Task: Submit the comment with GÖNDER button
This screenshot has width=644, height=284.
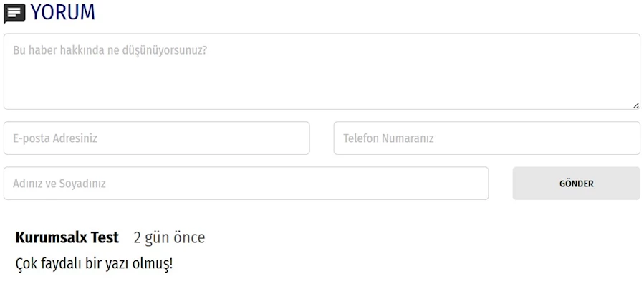Action: tap(576, 184)
